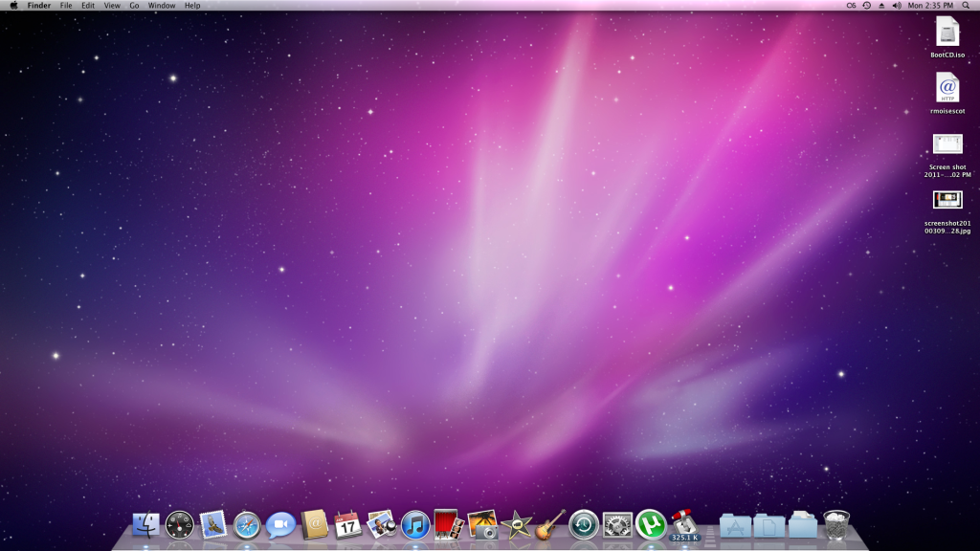This screenshot has height=551, width=980.
Task: Open iTunes from the Dock
Action: (x=415, y=525)
